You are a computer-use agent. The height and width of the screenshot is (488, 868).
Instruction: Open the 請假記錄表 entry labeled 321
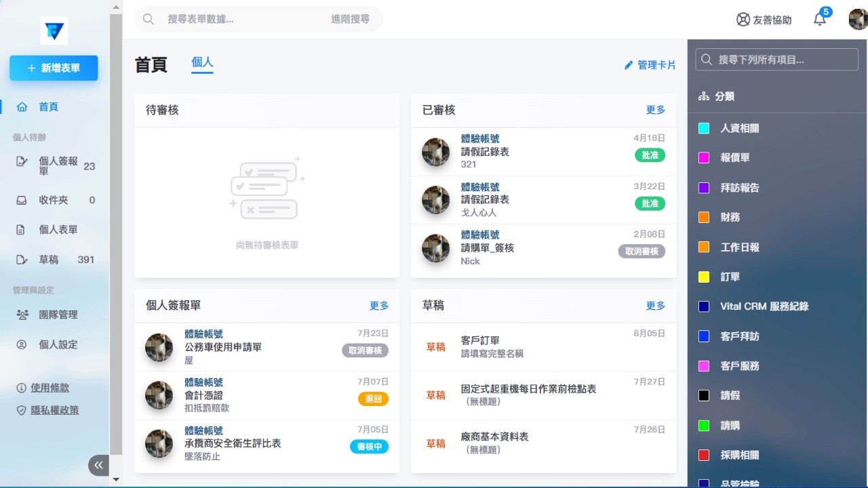tap(544, 151)
